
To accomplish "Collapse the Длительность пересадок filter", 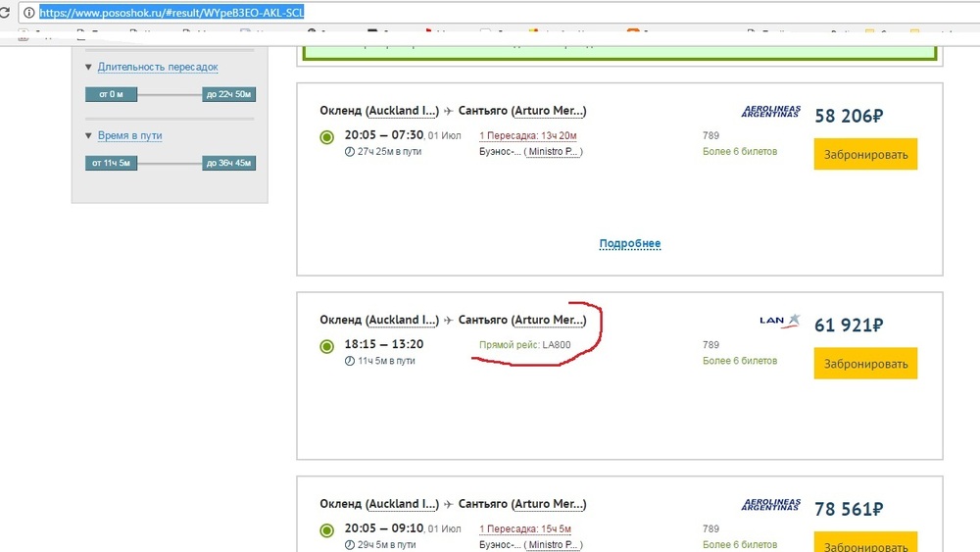I will point(88,67).
